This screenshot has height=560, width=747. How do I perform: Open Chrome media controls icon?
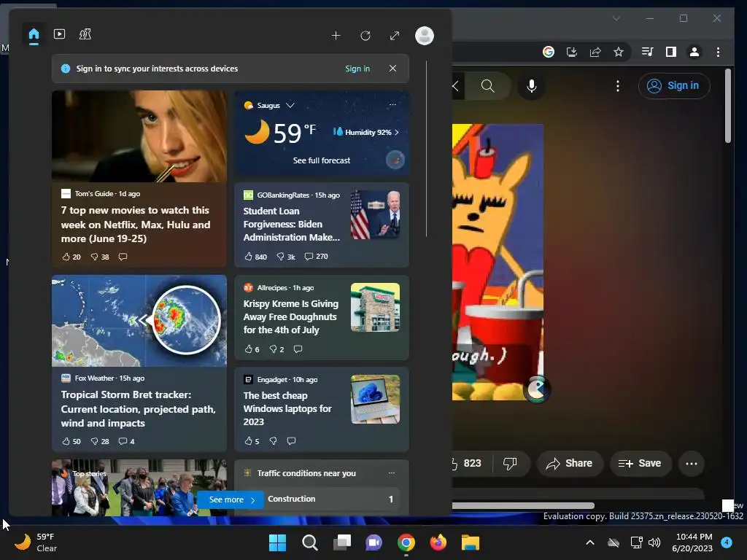point(648,52)
